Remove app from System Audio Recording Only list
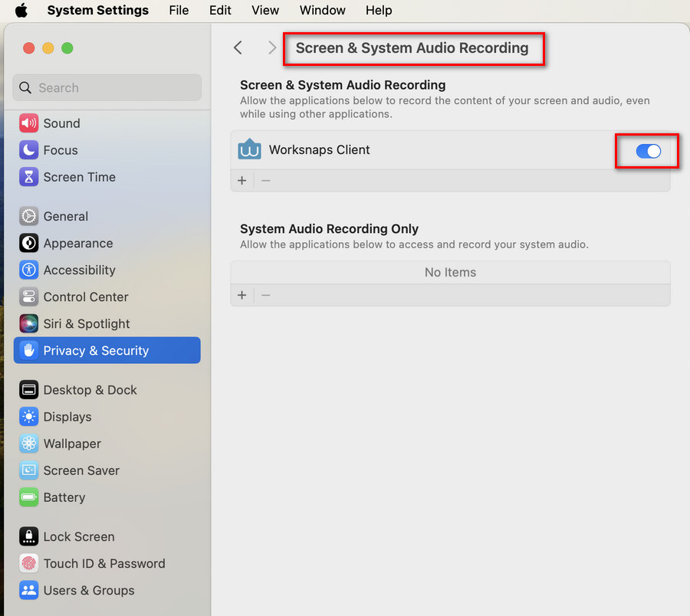The image size is (690, 616). coord(266,295)
